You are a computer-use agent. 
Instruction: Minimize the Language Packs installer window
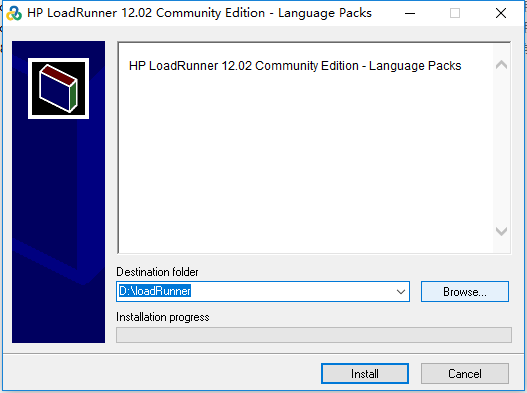click(x=410, y=13)
